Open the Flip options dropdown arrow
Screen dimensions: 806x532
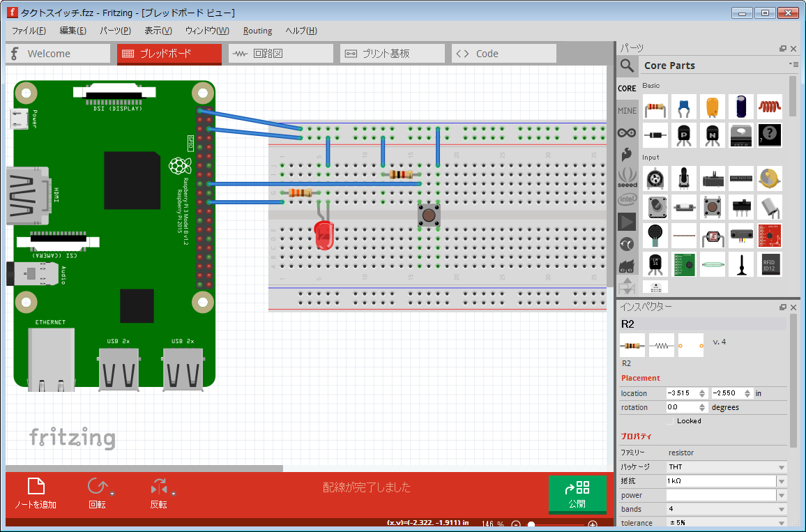click(174, 494)
